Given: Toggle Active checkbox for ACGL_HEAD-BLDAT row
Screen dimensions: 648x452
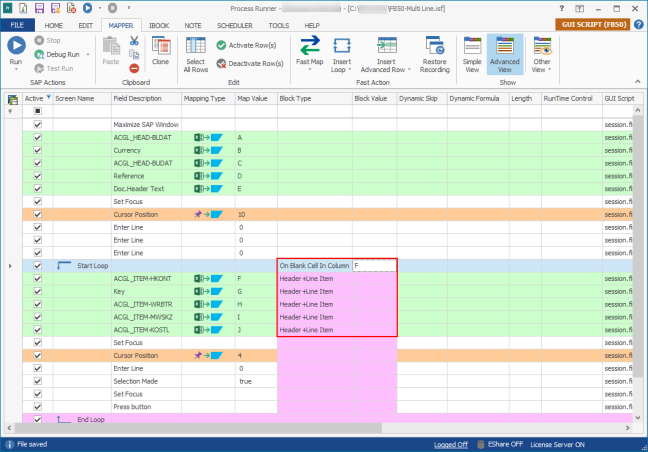Looking at the screenshot, I should point(38,137).
